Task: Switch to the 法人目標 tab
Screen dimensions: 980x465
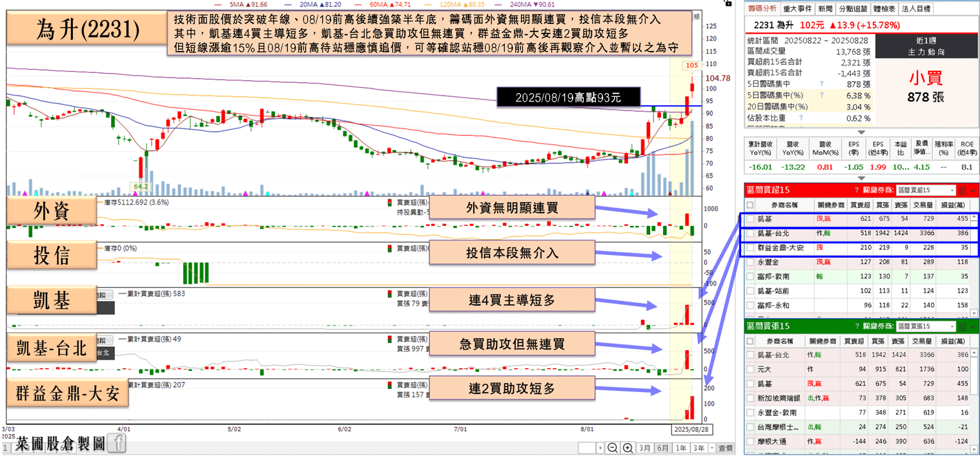Action: tap(915, 9)
